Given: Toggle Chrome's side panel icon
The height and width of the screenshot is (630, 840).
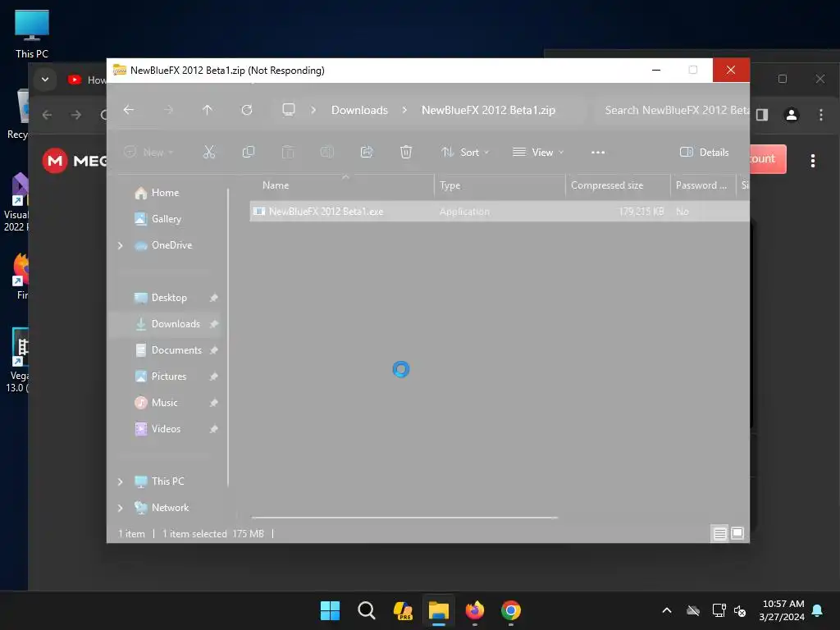Looking at the screenshot, I should click(x=762, y=115).
